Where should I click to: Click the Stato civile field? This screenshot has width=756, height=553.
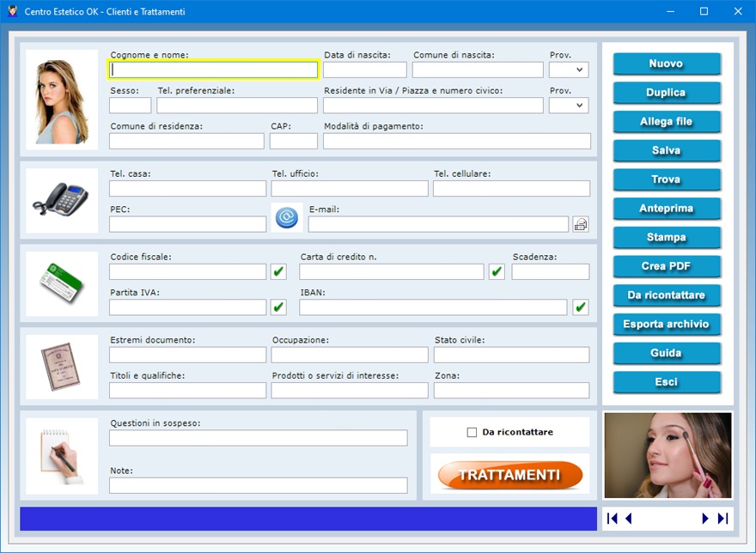(511, 355)
